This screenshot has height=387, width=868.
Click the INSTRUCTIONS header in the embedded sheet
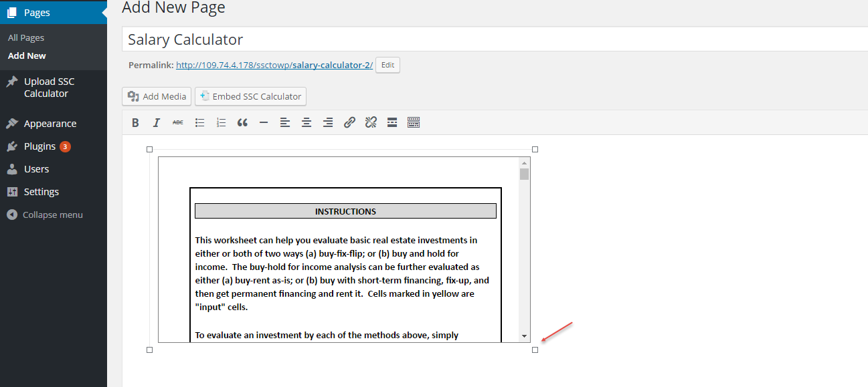click(x=345, y=211)
